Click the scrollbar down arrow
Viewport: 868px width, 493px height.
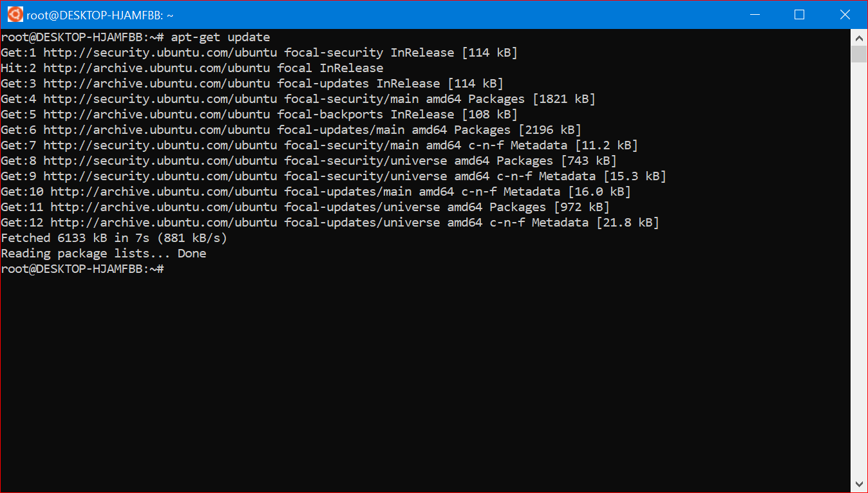pyautogui.click(x=859, y=483)
